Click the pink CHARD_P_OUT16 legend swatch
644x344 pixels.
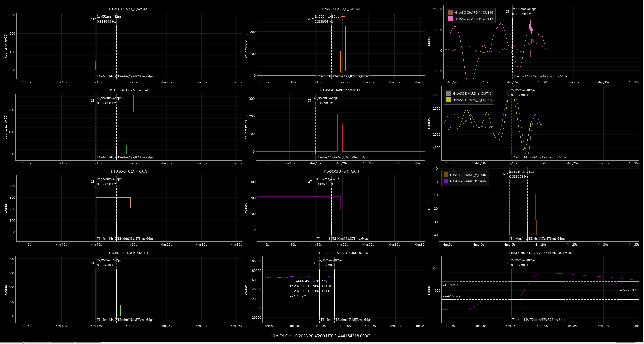450,19
